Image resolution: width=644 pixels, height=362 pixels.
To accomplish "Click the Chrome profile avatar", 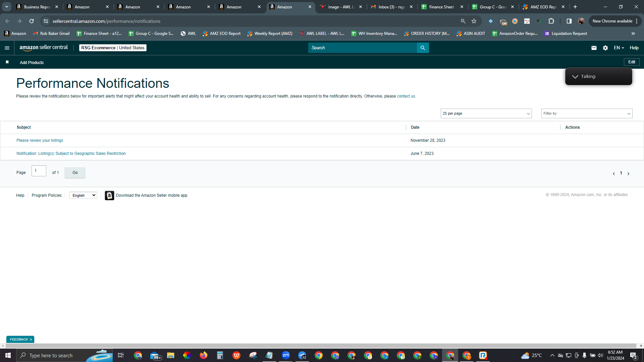I will click(x=581, y=21).
